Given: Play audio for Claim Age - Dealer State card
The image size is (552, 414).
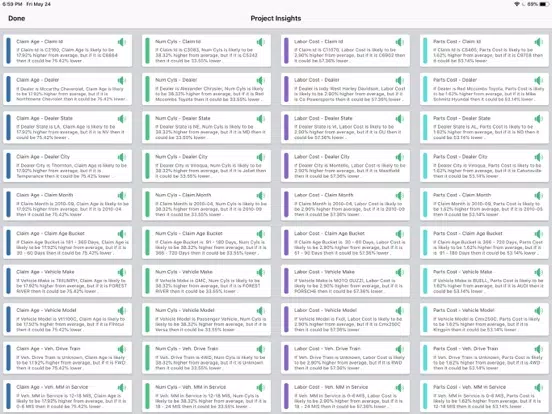Looking at the screenshot, I should [122, 119].
